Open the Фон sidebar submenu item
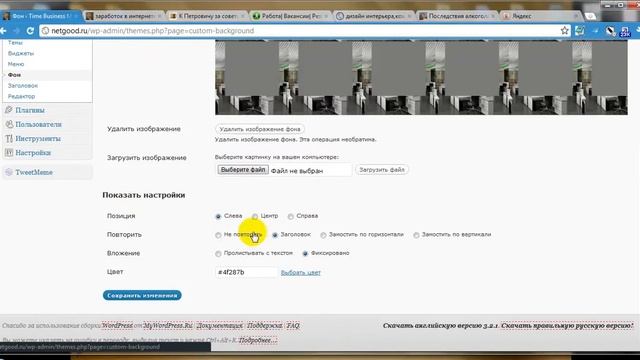This screenshot has width=640, height=360. click(x=14, y=75)
